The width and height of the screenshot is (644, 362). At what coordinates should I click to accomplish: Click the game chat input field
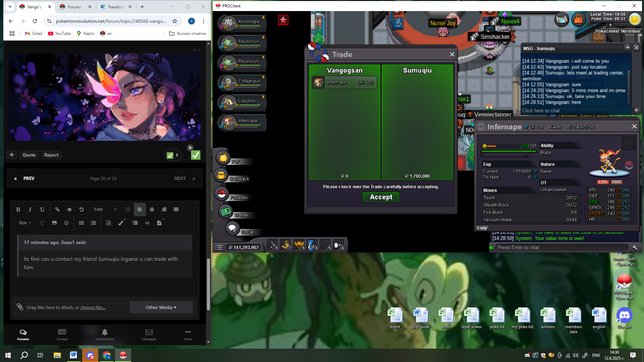coord(562,247)
